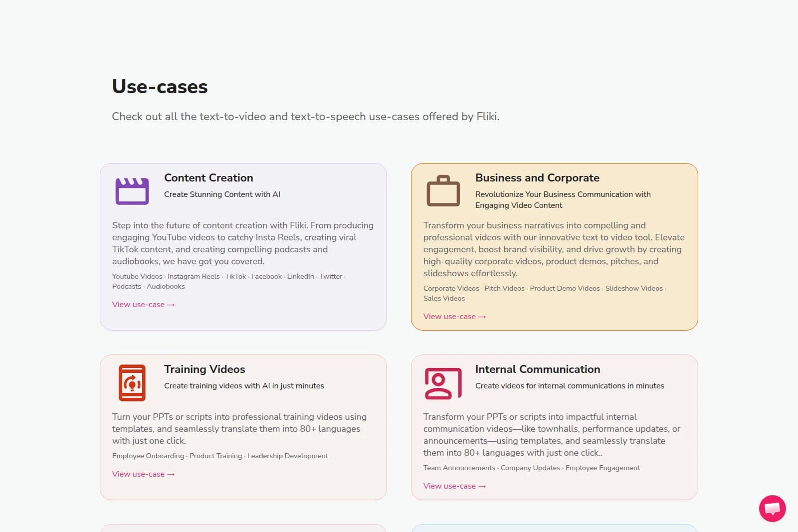Click the Content Creation card
Viewport: 798px width, 532px height.
coord(243,247)
